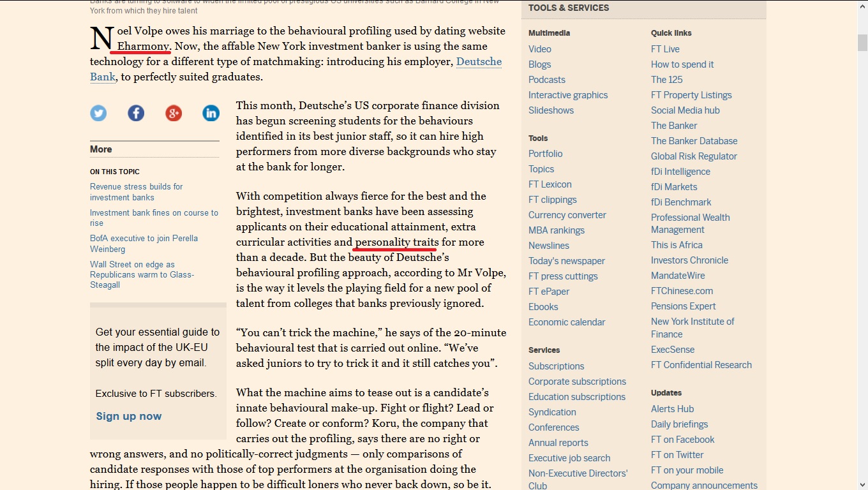
Task: Open 'This is Africa' link
Action: (x=677, y=245)
